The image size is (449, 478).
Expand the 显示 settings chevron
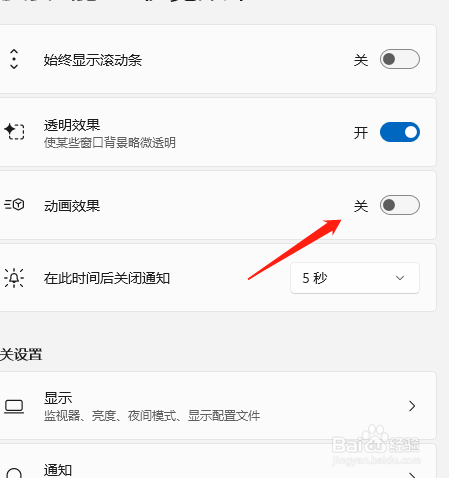[412, 406]
